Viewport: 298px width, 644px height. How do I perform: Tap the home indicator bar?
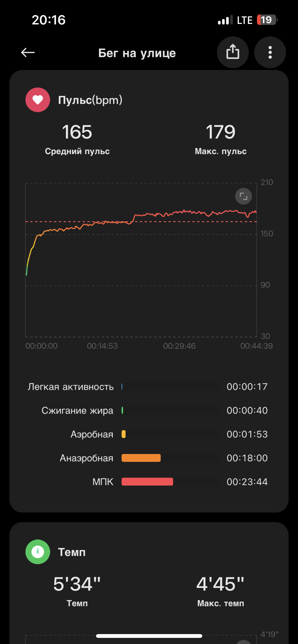[149, 636]
